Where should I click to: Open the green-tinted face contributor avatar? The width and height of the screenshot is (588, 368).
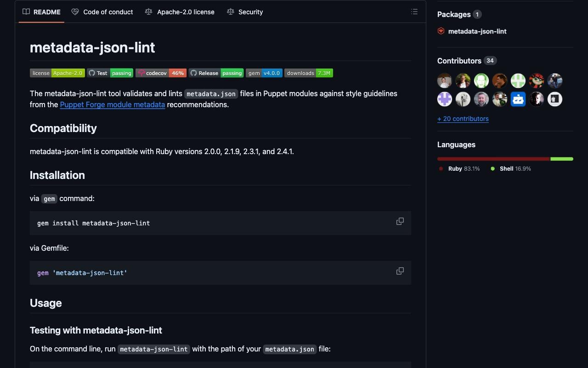(481, 81)
